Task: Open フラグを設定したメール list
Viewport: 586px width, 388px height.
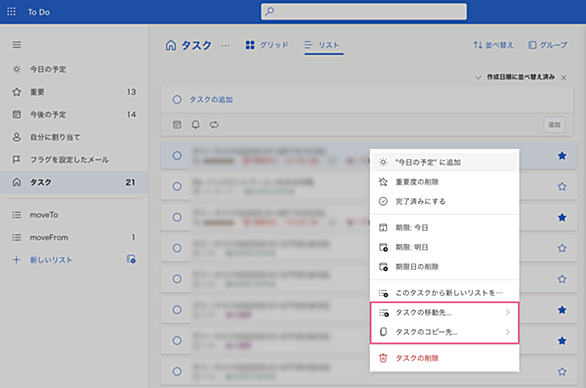Action: 74,160
